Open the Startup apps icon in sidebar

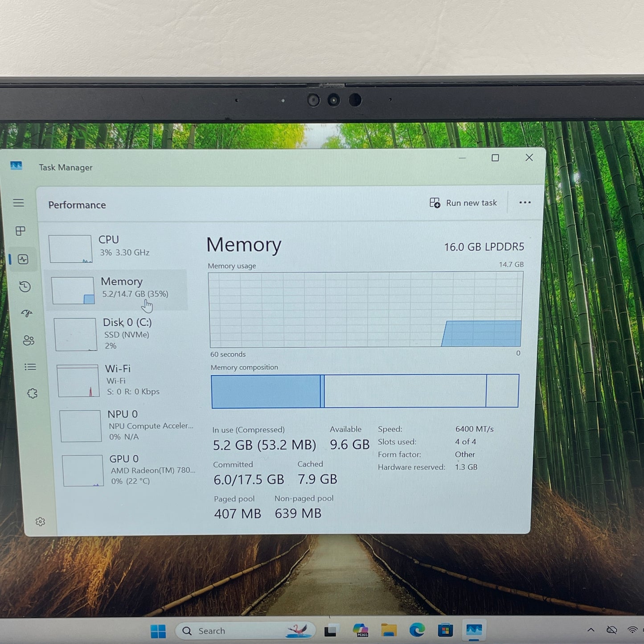[27, 313]
